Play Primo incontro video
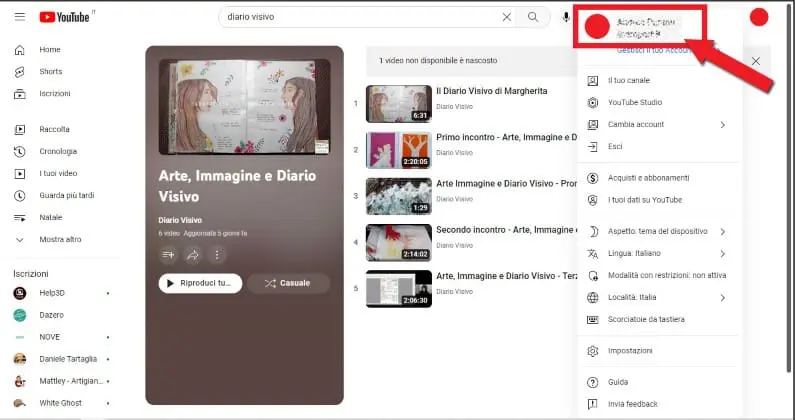The width and height of the screenshot is (795, 420). pyautogui.click(x=507, y=137)
